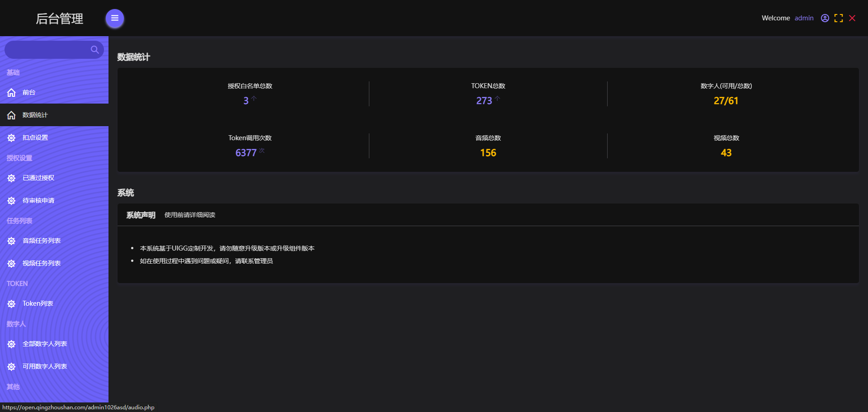Image resolution: width=868 pixels, height=412 pixels.
Task: Click the gear icon beside 扣点设置
Action: point(11,138)
